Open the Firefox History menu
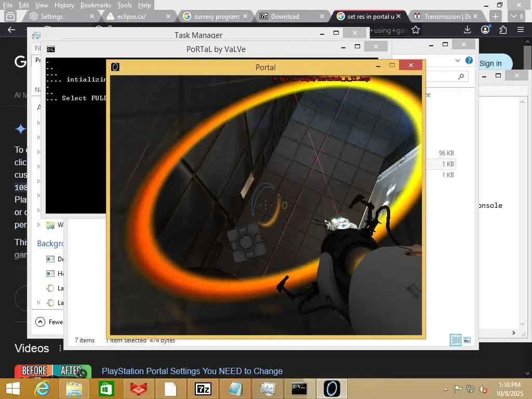 [x=64, y=5]
